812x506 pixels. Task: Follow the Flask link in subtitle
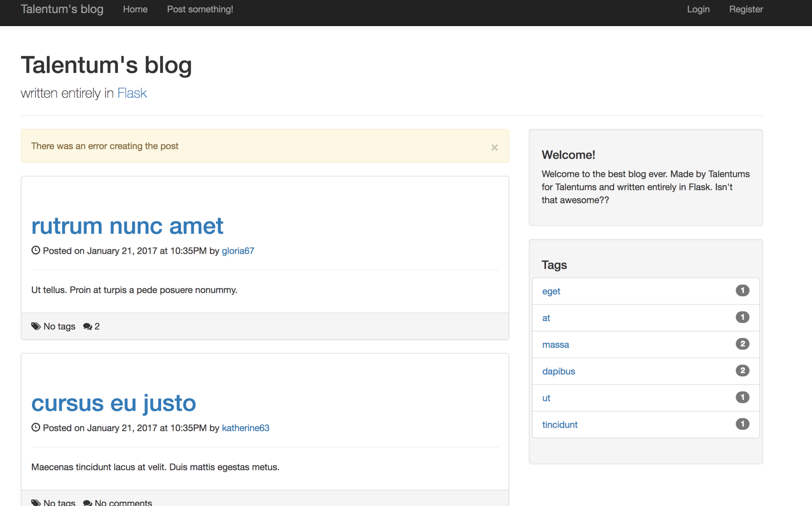point(132,93)
